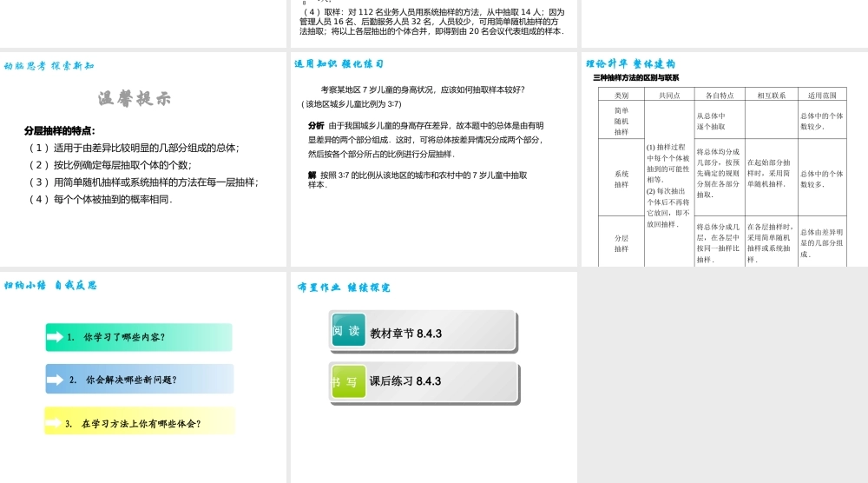Click the note 该地区城乡儿童比例为3:7
The height and width of the screenshot is (483, 868).
[352, 104]
